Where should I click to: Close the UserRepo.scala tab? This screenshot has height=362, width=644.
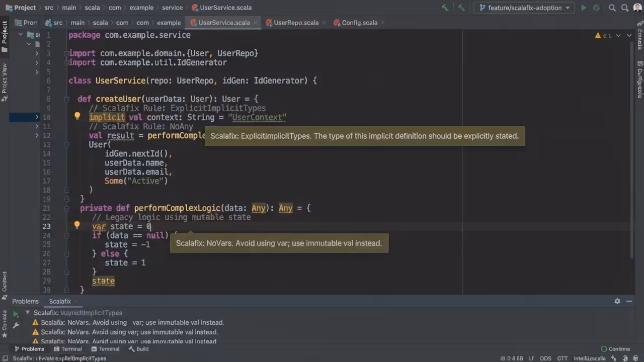coord(324,23)
